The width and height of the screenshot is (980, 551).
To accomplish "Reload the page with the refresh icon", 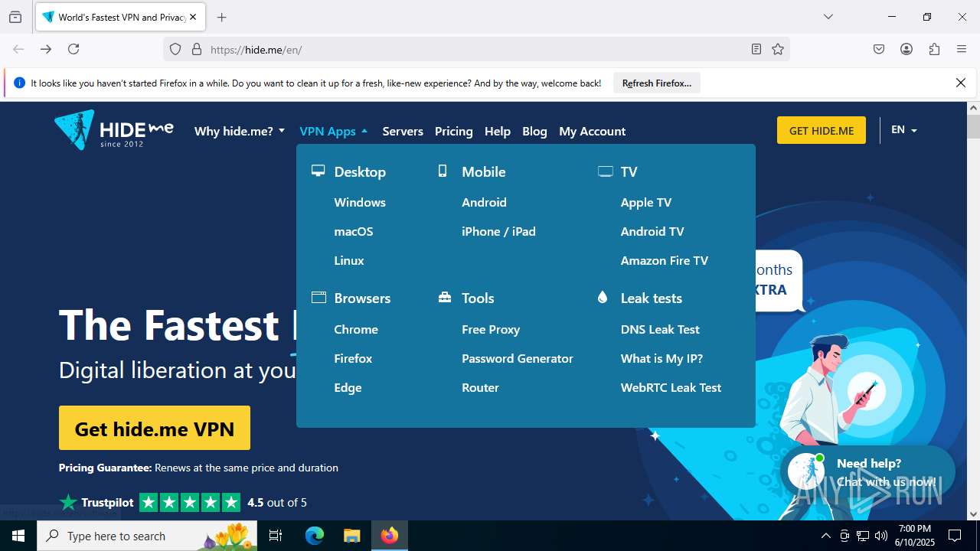I will pyautogui.click(x=73, y=49).
